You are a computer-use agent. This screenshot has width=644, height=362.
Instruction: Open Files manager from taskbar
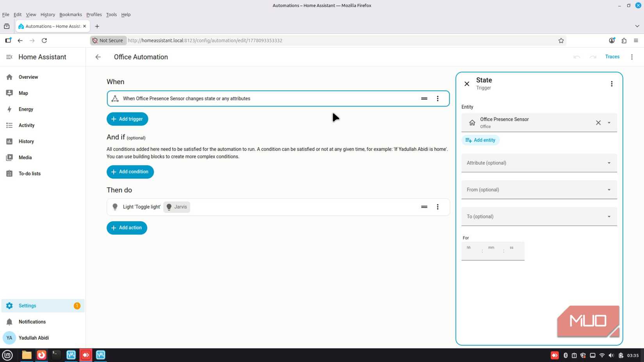[27, 355]
